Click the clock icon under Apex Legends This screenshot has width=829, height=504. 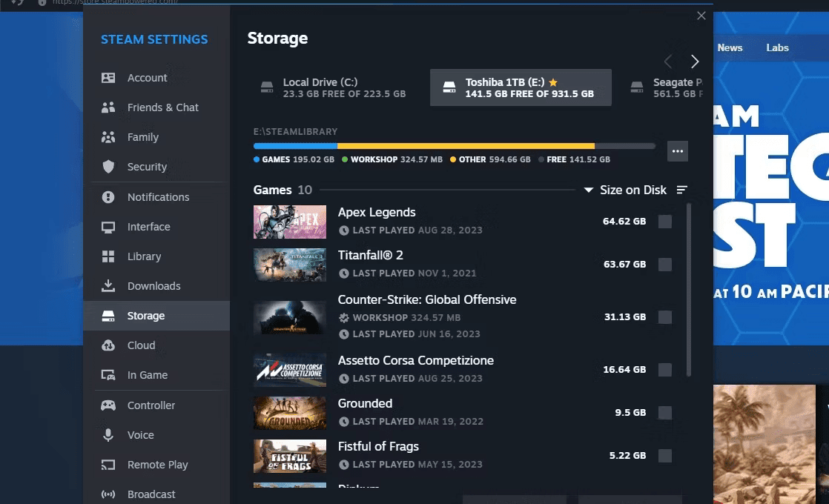[x=343, y=231]
